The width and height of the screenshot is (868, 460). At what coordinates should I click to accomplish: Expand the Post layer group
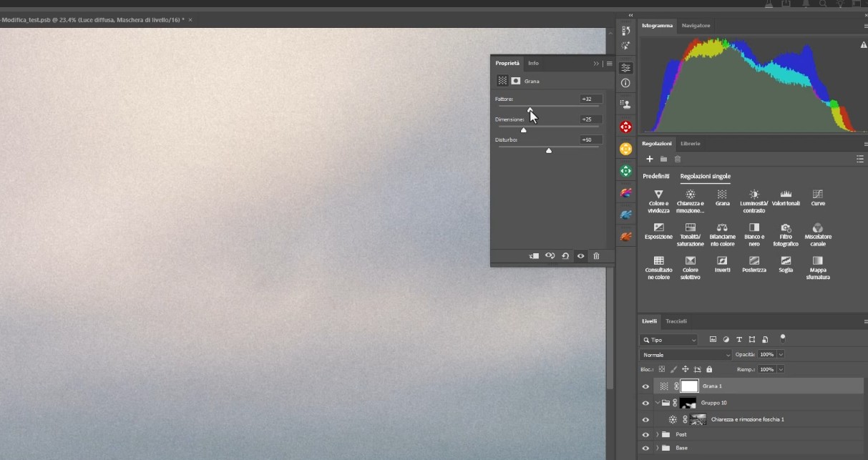pyautogui.click(x=657, y=434)
